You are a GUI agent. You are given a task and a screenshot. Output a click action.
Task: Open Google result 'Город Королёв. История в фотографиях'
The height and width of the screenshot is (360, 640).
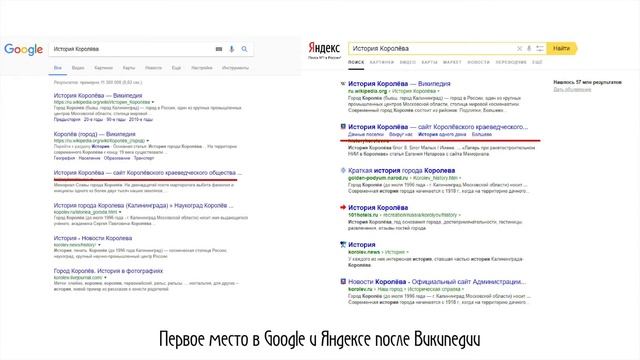[108, 271]
